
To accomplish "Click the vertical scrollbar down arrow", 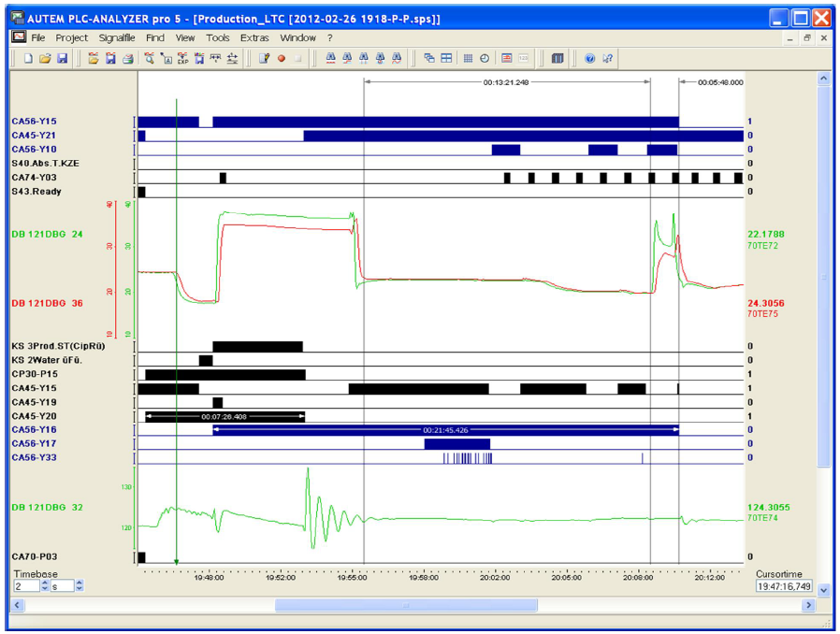I will click(x=823, y=590).
